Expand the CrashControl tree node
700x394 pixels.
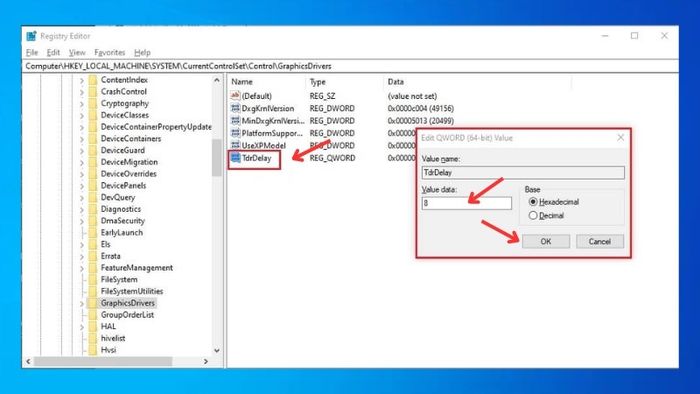coord(82,92)
